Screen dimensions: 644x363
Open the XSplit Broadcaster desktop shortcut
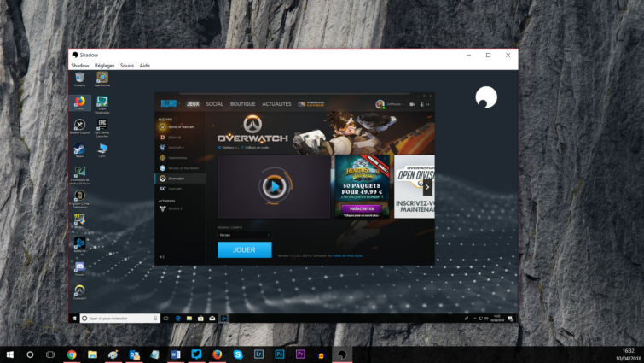tap(102, 104)
